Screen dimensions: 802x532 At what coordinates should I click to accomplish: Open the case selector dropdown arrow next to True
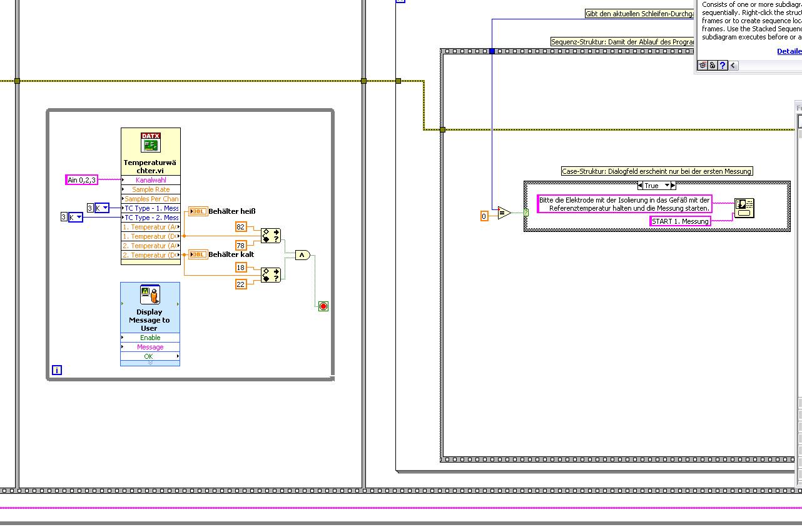[667, 186]
